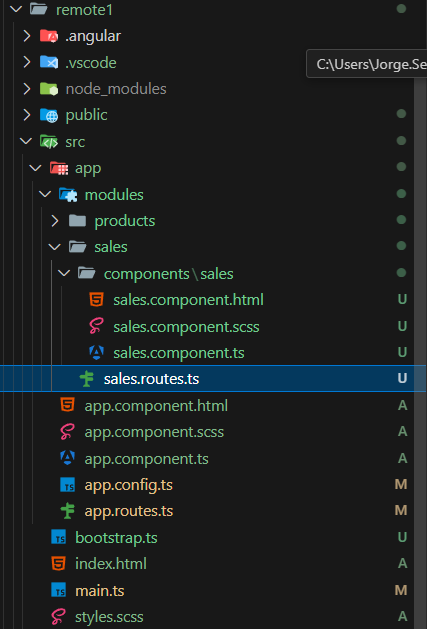
Task: Click the blue .vscode folder icon
Action: point(49,63)
